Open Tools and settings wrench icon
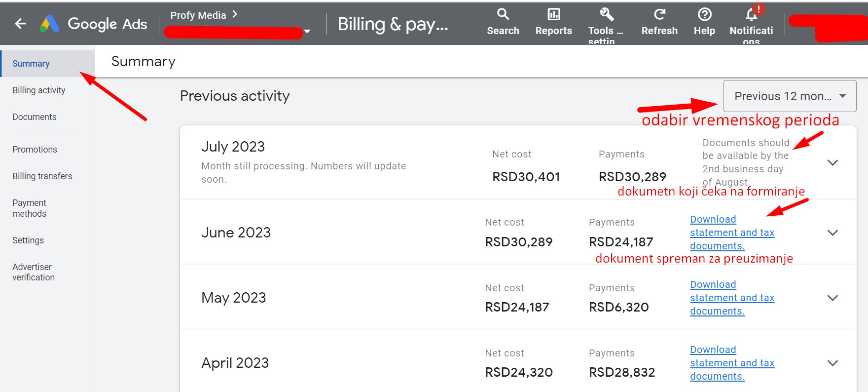Screen dimensions: 868x392 (606, 15)
